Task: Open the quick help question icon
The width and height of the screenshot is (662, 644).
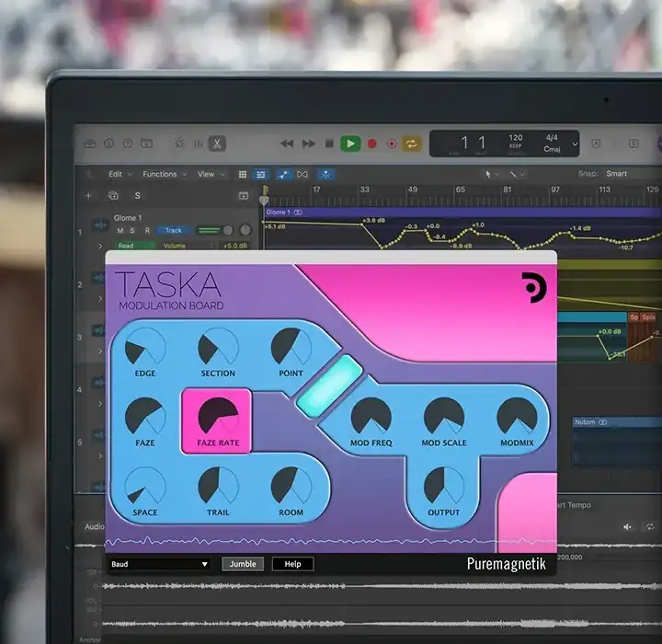Action: point(128,144)
